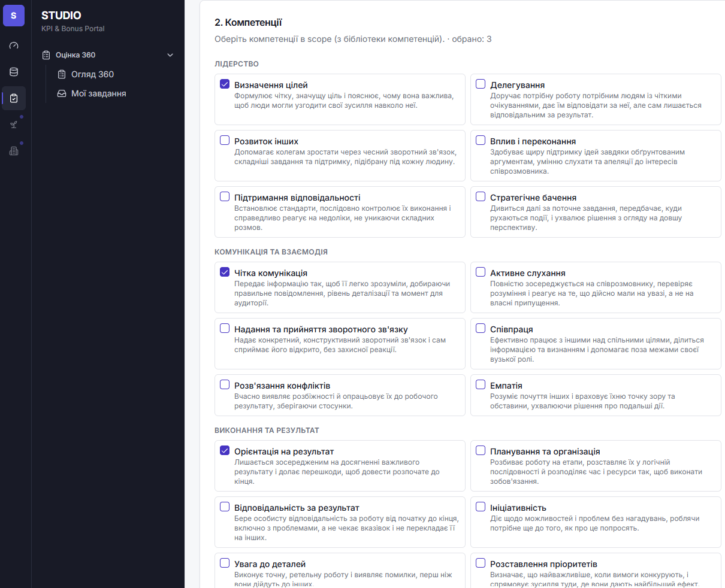Uncheck the Чітка комунікація checkbox
Screen dimensions: 725x588
tap(225, 272)
